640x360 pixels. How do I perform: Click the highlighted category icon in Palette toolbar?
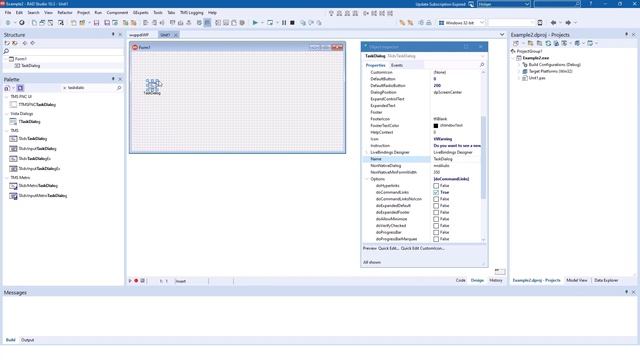(20, 88)
